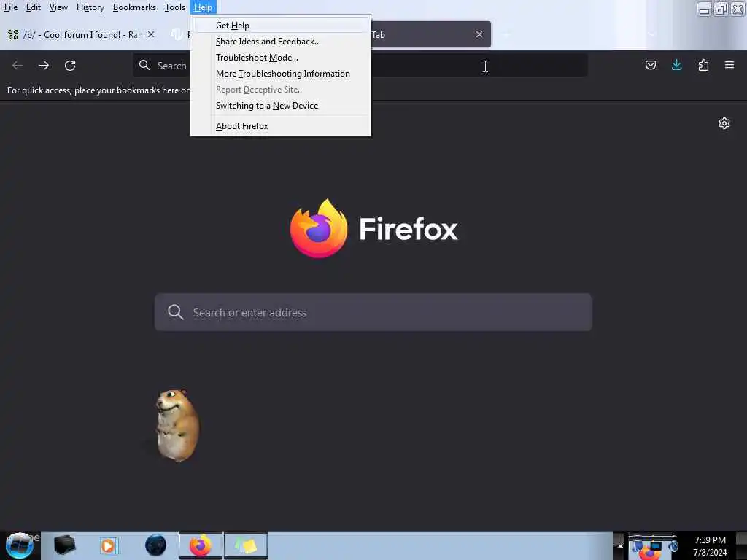Click the magnifier in the page search box

click(x=175, y=312)
